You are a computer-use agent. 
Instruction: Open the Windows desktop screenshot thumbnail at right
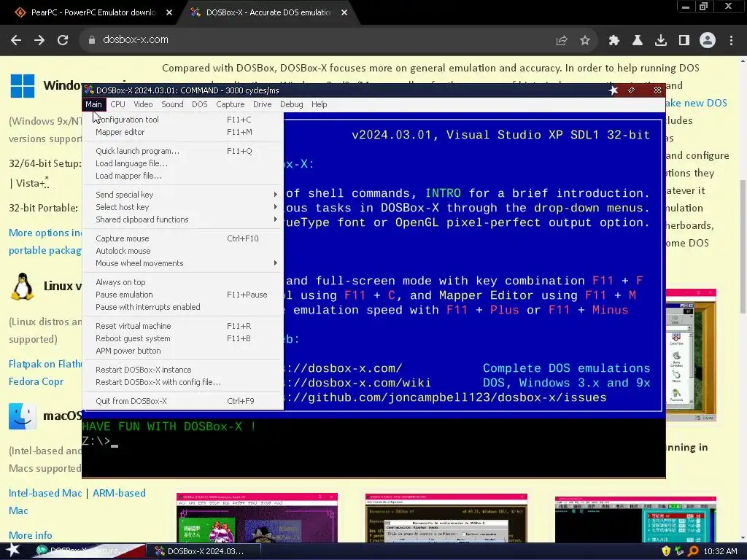click(691, 355)
